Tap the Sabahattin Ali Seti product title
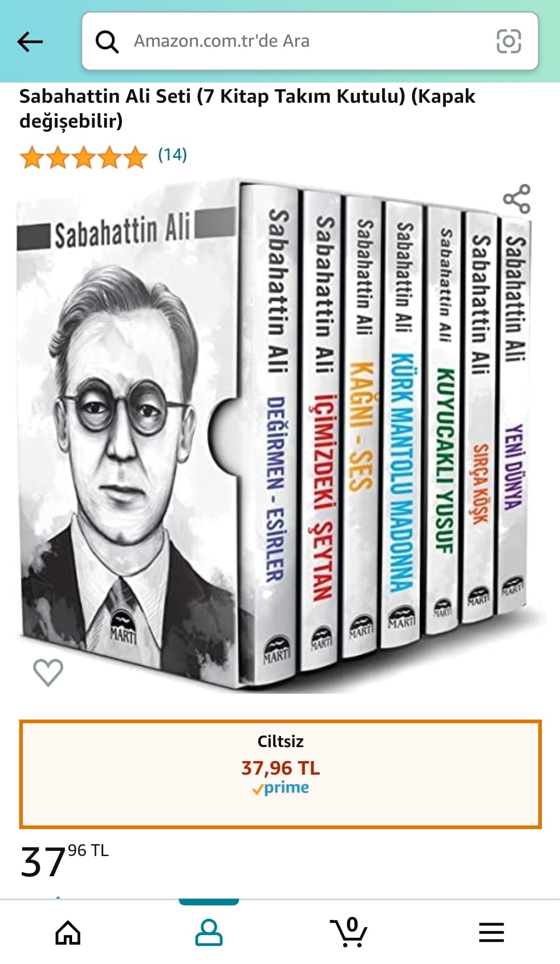Screen dimensions: 560x964 pos(247,108)
